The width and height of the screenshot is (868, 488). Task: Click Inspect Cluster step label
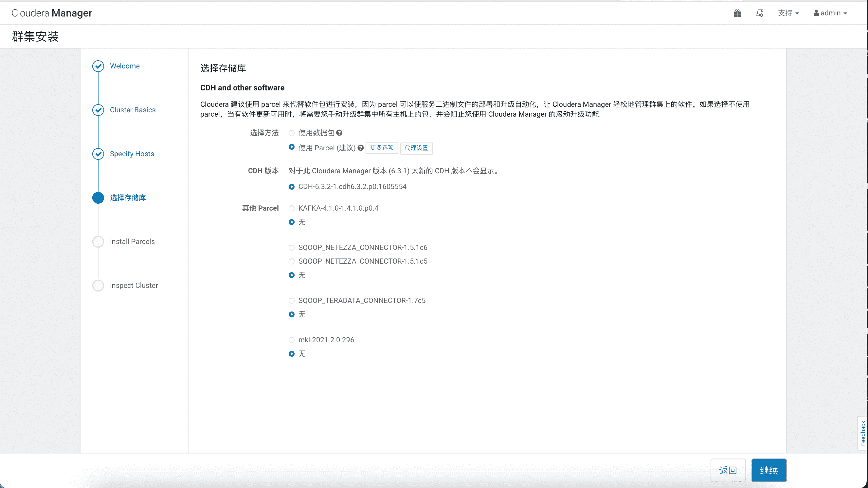134,285
